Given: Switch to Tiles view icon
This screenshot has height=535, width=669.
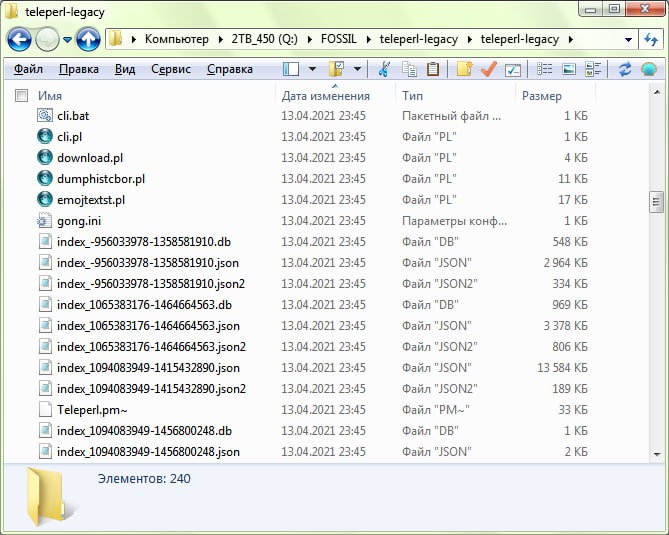Looking at the screenshot, I should coord(593,69).
